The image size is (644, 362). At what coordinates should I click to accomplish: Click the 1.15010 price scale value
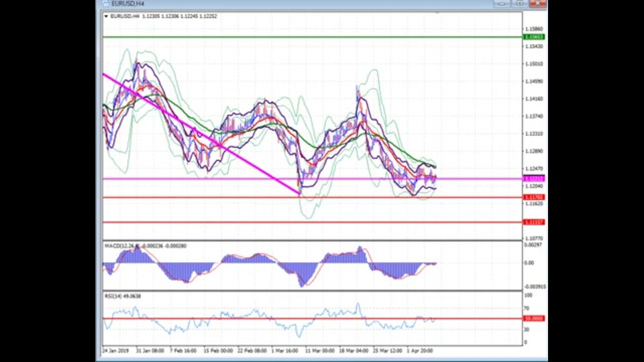pyautogui.click(x=534, y=64)
